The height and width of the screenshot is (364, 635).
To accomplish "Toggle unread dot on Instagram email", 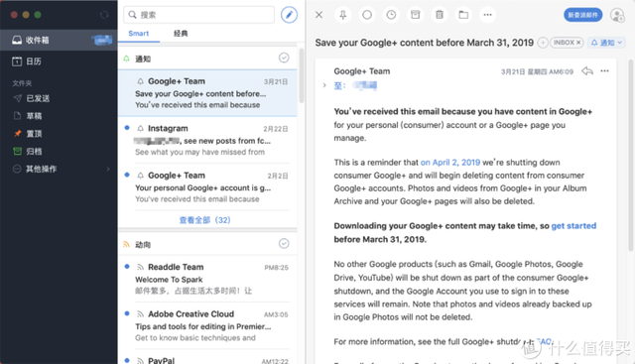I will coord(127,128).
